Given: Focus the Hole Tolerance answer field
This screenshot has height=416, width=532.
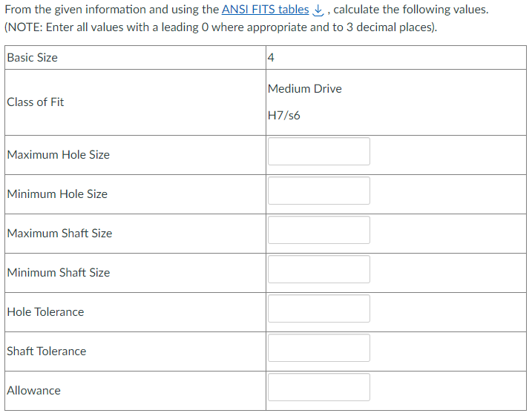Looking at the screenshot, I should click(x=318, y=309).
